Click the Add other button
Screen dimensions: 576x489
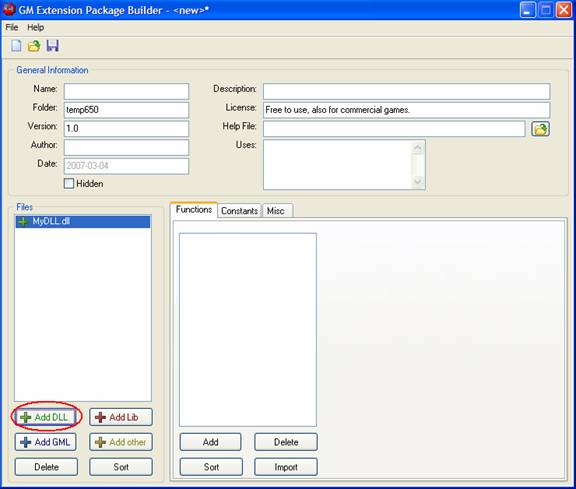tap(121, 442)
